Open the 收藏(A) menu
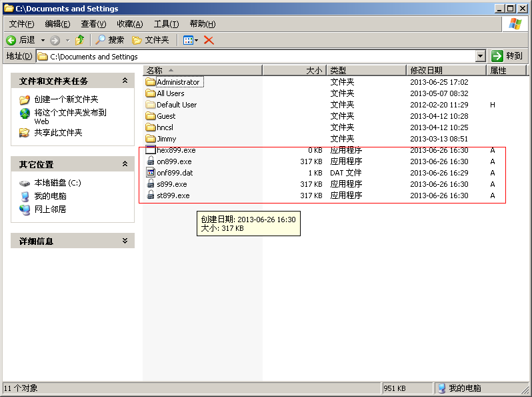The width and height of the screenshot is (532, 397). click(130, 24)
